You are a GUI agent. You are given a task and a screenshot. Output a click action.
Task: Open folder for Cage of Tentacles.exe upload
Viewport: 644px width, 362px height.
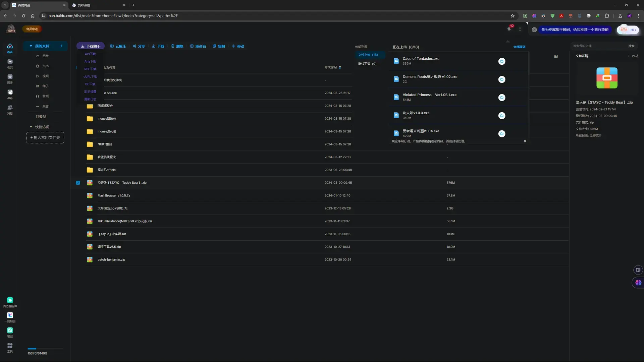click(502, 61)
